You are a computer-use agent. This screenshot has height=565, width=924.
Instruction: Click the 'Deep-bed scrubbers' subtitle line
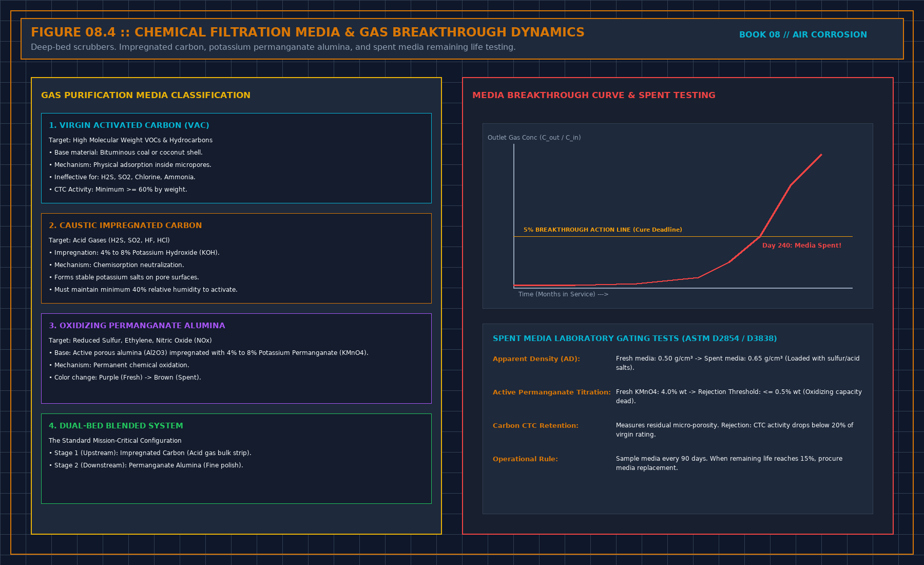[273, 47]
